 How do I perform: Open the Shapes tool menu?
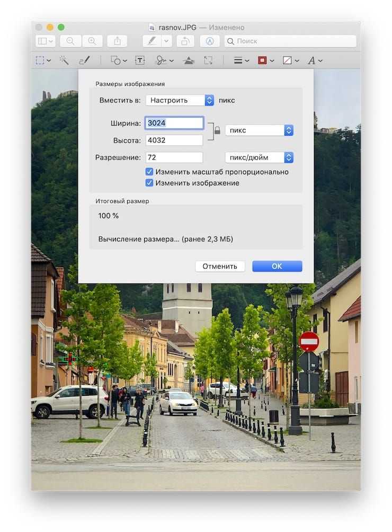point(119,60)
